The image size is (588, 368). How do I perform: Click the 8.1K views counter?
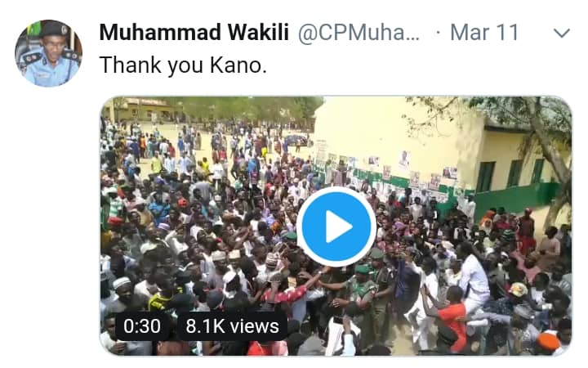[232, 326]
